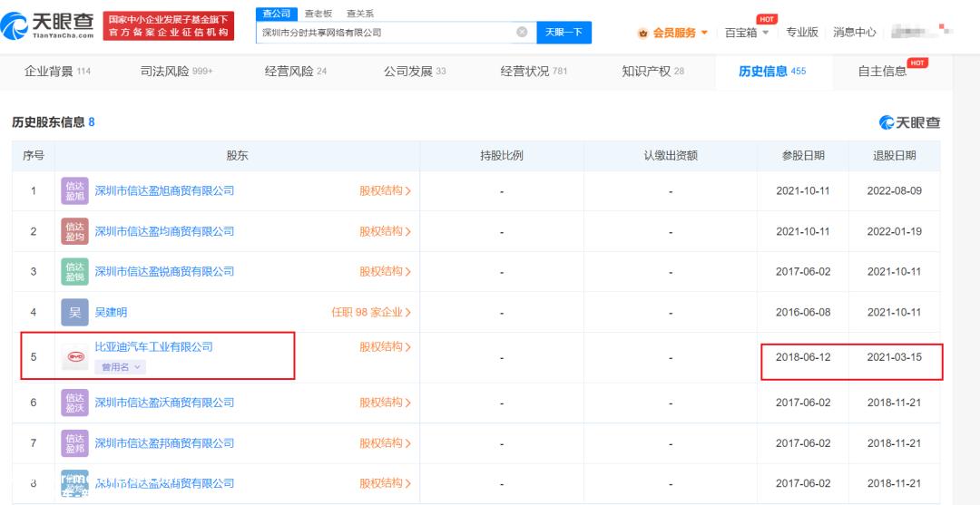Open the 消息中心 link
This screenshot has height=505, width=980.
coord(855,33)
